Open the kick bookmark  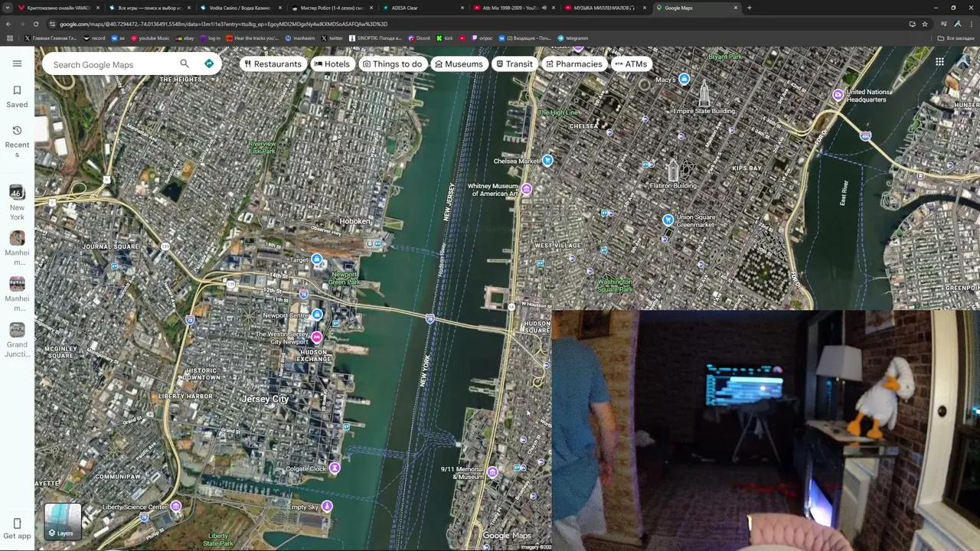tap(445, 38)
